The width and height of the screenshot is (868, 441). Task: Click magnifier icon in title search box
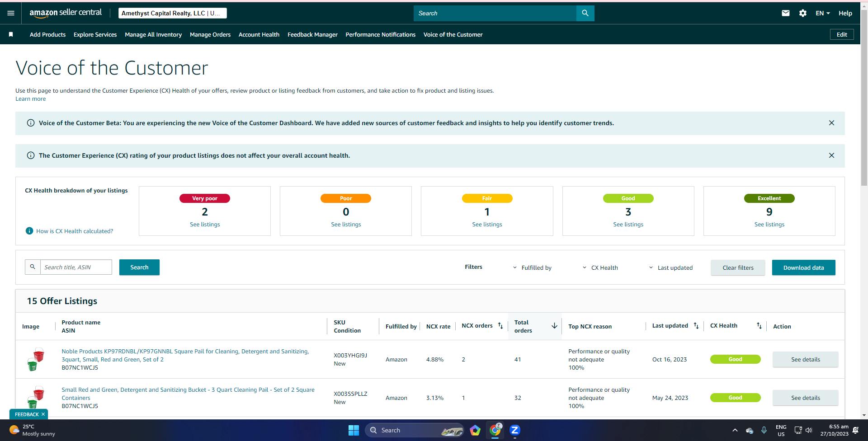pos(33,267)
